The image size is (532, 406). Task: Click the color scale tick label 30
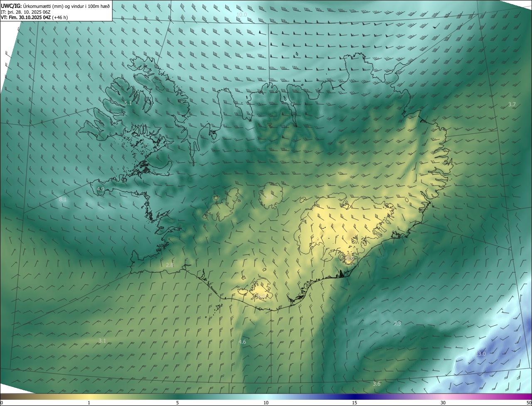[443, 403]
